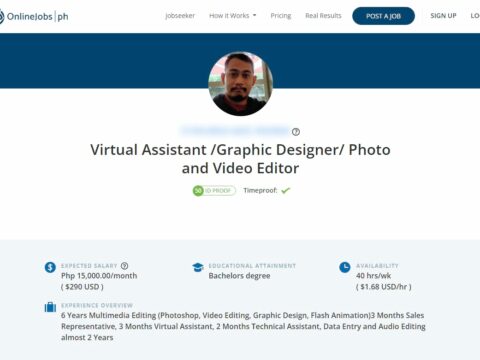Click the dollar sign salary icon
The height and width of the screenshot is (360, 480).
pos(50,267)
